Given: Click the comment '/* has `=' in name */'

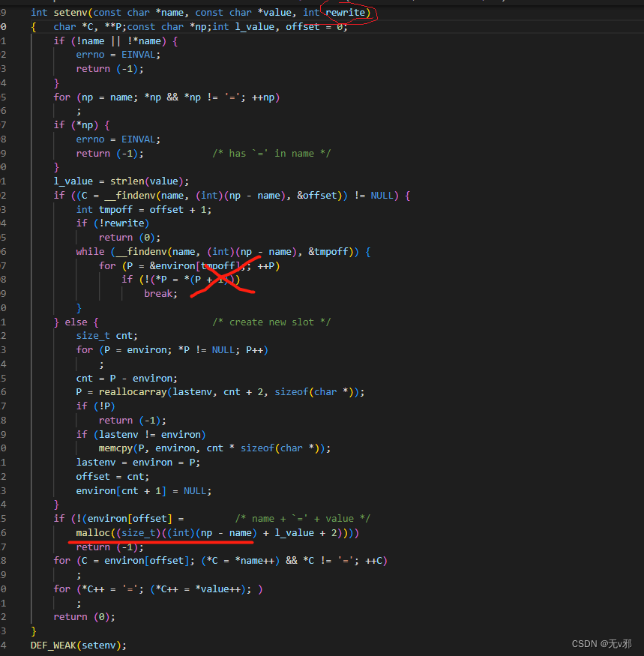Looking at the screenshot, I should [x=271, y=154].
